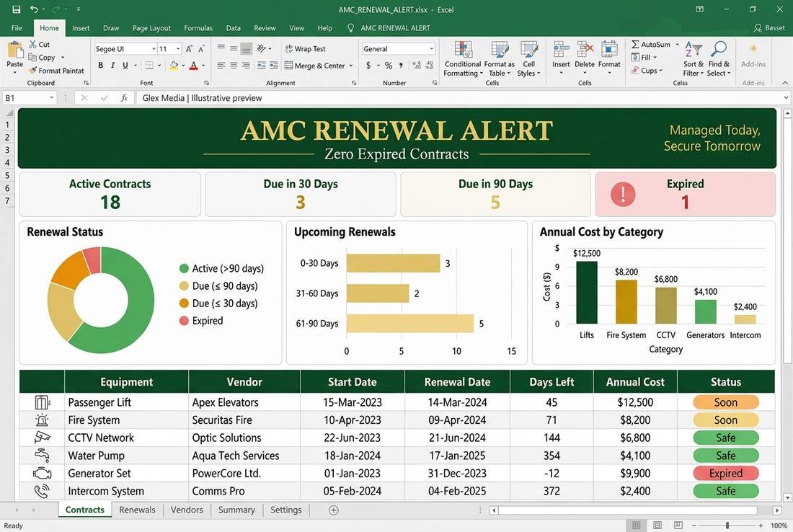Toggle center alignment in Alignment group

pos(233,65)
